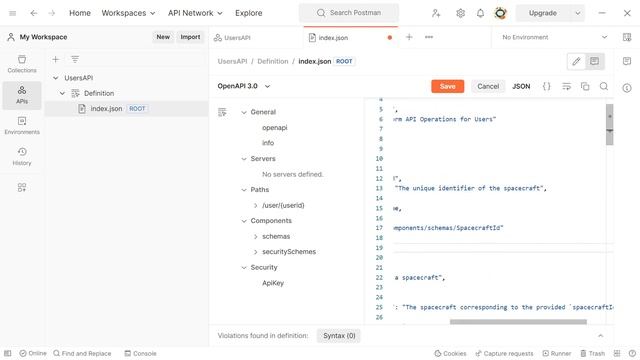
Task: Collapse the UsersAPI tree node
Action: click(56, 78)
